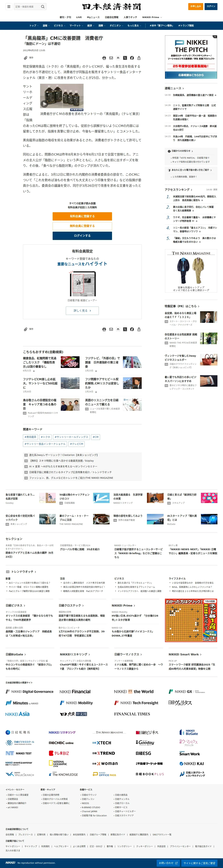The width and height of the screenshot is (223, 868).
Task: Open the NIKKEI Digital Governance logo
Action: 29,691
